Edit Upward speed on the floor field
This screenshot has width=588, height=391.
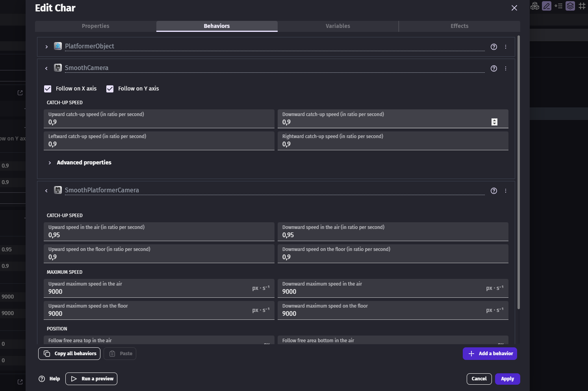pos(159,254)
